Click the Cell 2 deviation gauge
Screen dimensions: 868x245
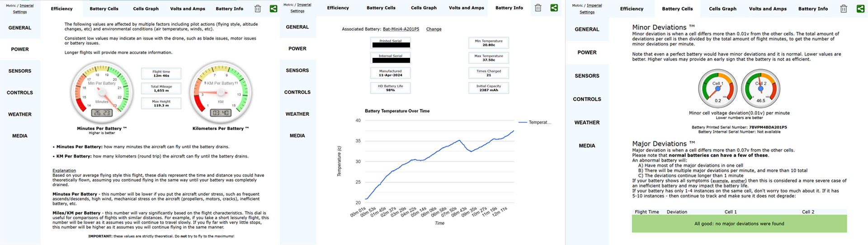point(761,88)
